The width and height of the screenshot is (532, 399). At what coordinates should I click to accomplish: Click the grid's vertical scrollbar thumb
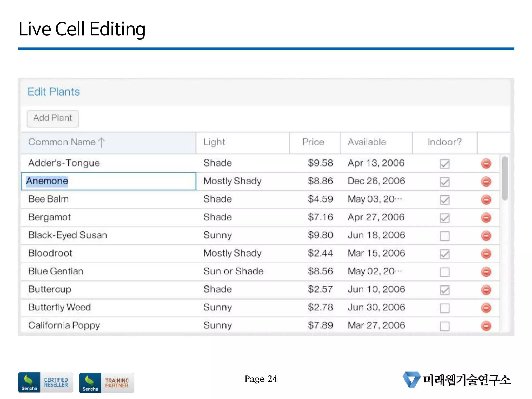[505, 178]
